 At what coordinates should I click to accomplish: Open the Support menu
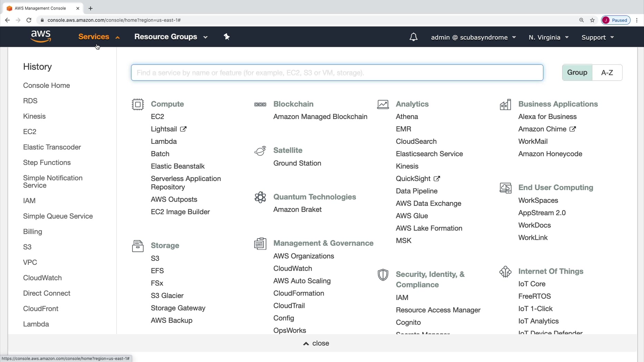(x=597, y=37)
